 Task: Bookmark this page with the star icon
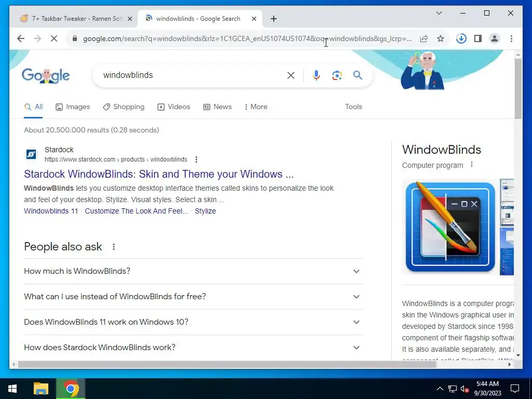coord(441,38)
